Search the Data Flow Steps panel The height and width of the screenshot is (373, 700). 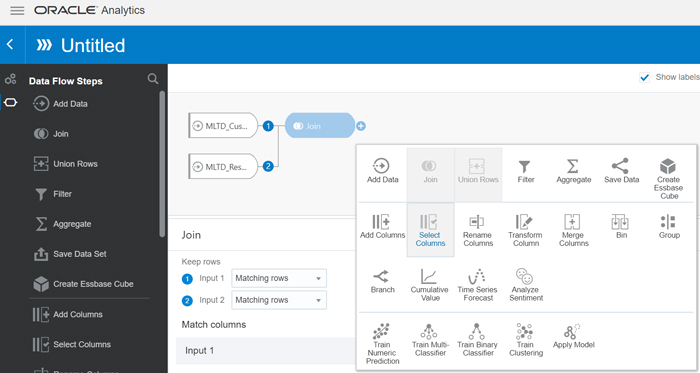(153, 79)
